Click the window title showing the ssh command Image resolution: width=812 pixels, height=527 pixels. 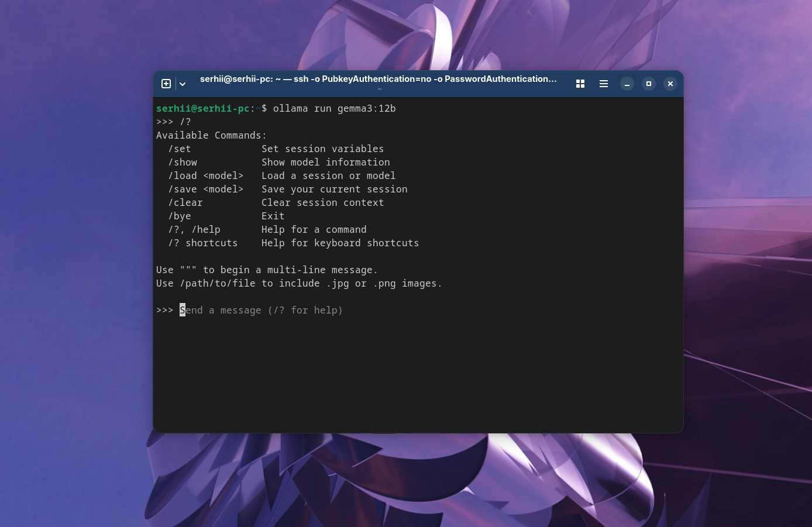(x=378, y=79)
